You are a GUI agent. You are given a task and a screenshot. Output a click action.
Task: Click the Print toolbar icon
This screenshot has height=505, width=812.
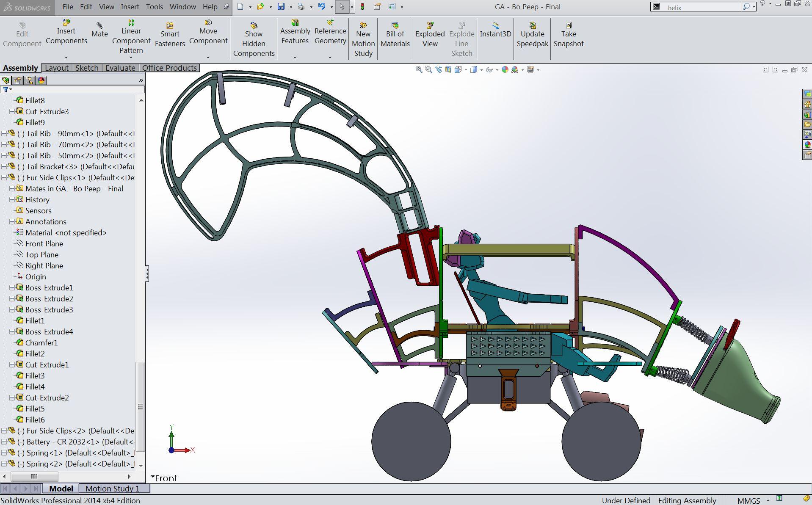301,7
